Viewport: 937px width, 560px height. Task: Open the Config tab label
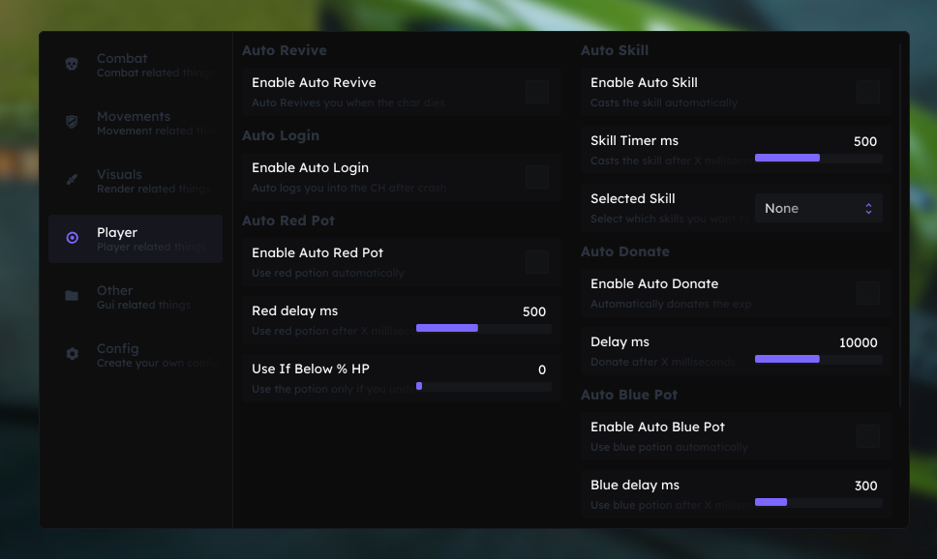click(x=118, y=349)
